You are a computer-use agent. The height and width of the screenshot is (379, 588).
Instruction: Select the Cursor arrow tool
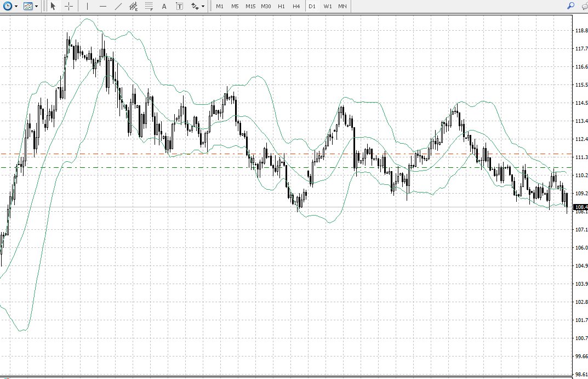tap(53, 6)
